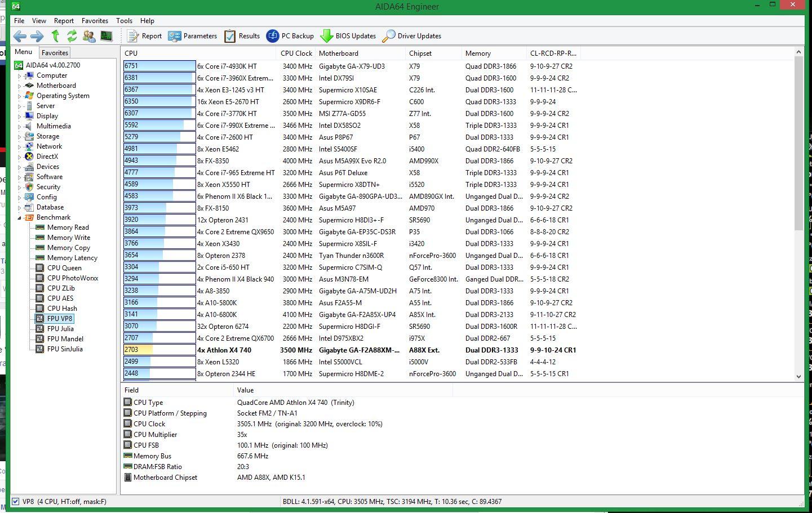Open the View menu
812x513 pixels.
(39, 21)
